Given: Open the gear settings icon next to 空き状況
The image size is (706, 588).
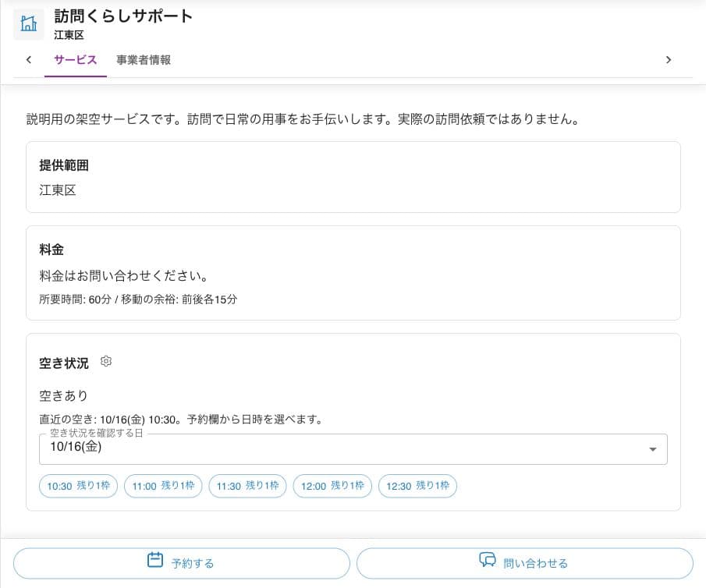Looking at the screenshot, I should (x=106, y=361).
